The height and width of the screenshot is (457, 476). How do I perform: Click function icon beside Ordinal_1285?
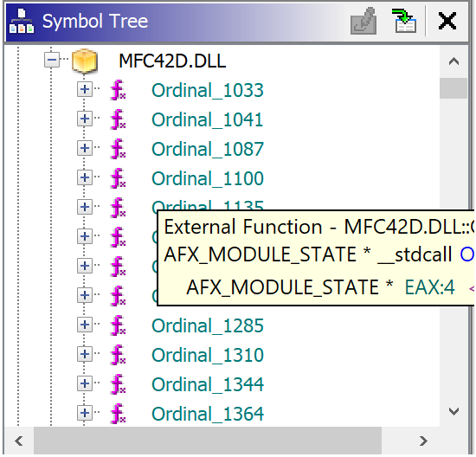click(x=118, y=325)
